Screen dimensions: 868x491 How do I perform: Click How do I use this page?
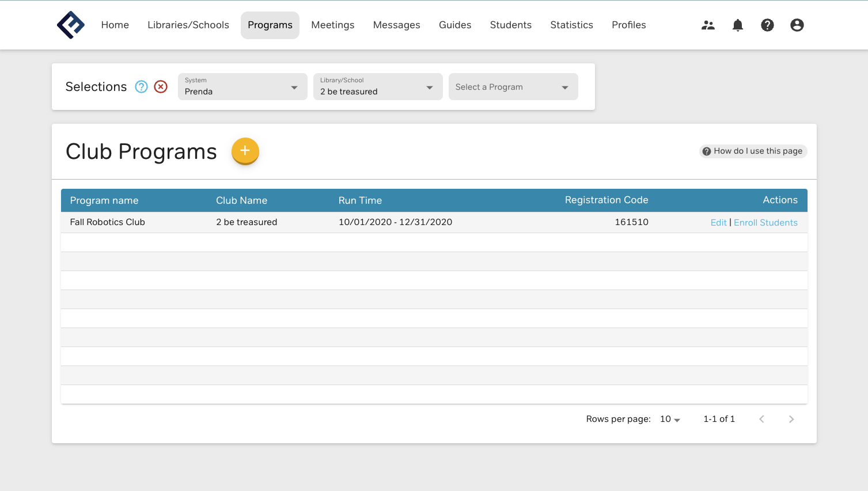753,151
